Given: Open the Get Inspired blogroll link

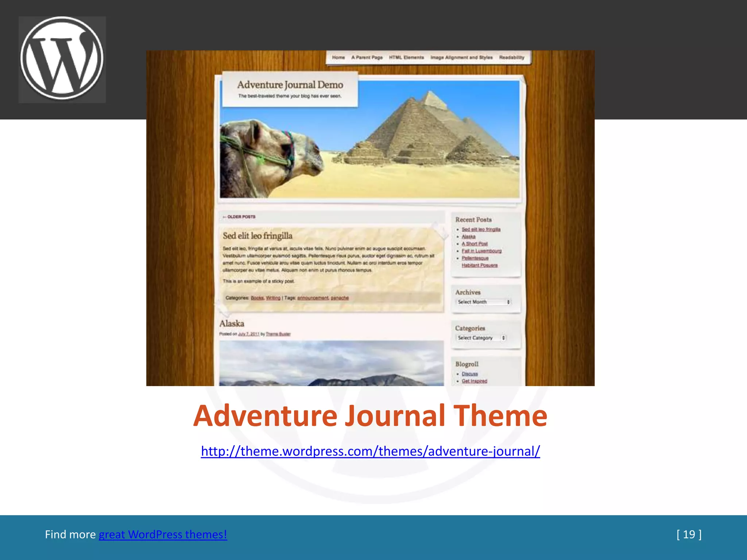Looking at the screenshot, I should point(474,381).
